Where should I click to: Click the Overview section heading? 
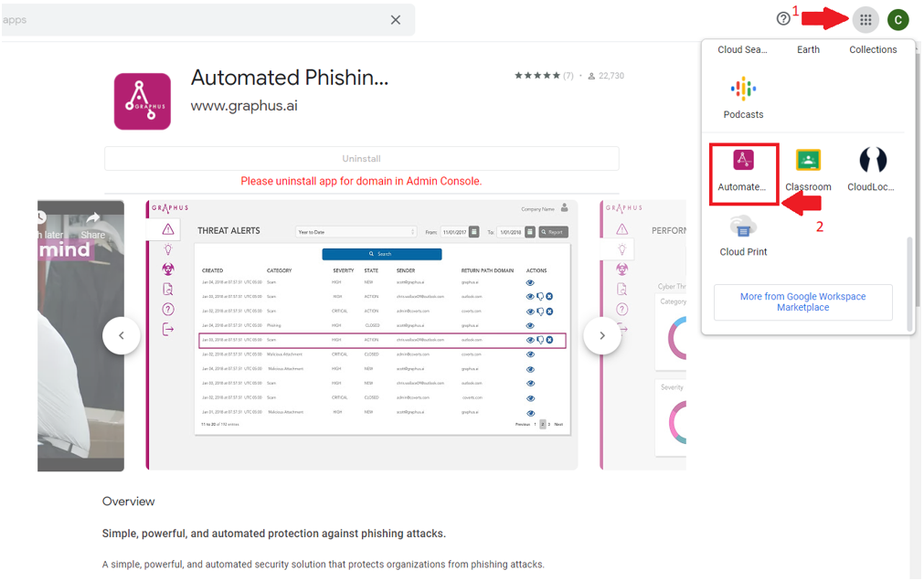pyautogui.click(x=129, y=502)
